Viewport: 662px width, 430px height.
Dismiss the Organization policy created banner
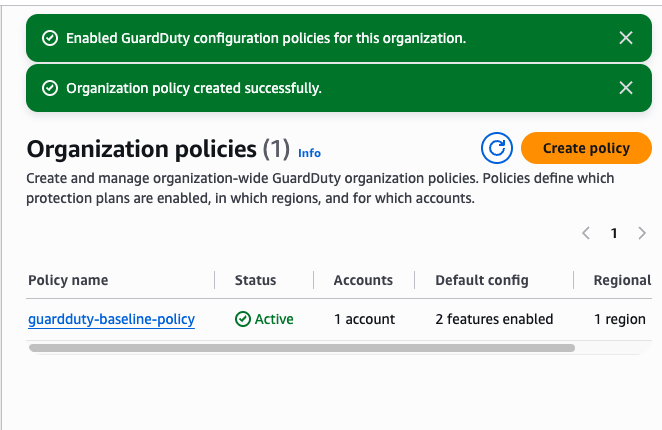click(x=626, y=88)
